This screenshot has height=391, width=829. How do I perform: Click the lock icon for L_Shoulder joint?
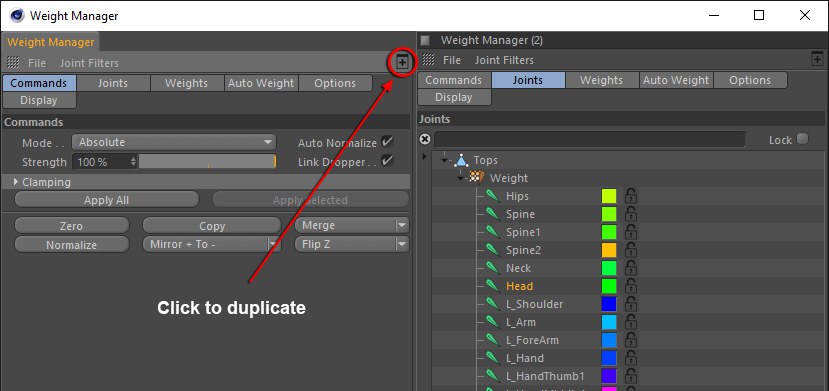coord(630,304)
